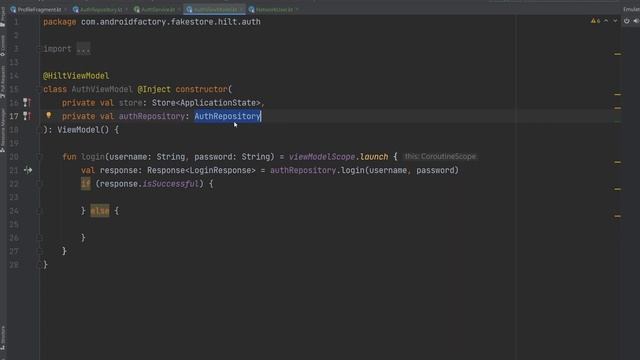
Task: Click warning stripe marker beside line 24
Action: pyautogui.click(x=618, y=216)
